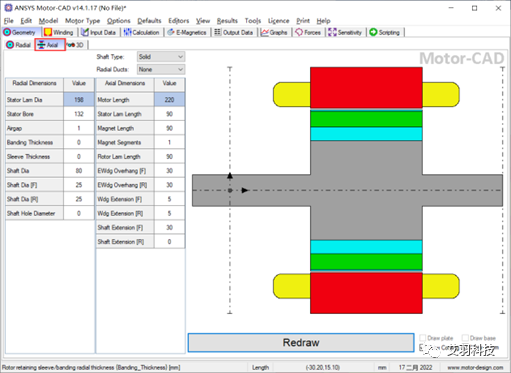The width and height of the screenshot is (511, 373).
Task: Open the Tools menu
Action: pyautogui.click(x=253, y=21)
